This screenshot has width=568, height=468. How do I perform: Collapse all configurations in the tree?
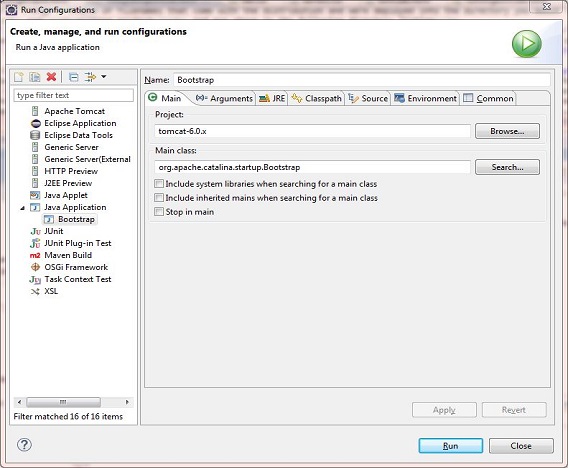click(74, 77)
